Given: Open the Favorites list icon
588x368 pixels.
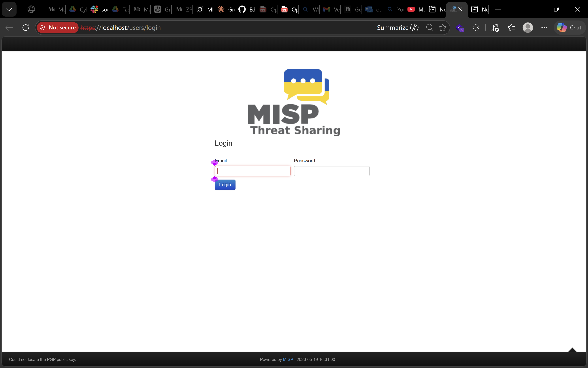Looking at the screenshot, I should [511, 27].
